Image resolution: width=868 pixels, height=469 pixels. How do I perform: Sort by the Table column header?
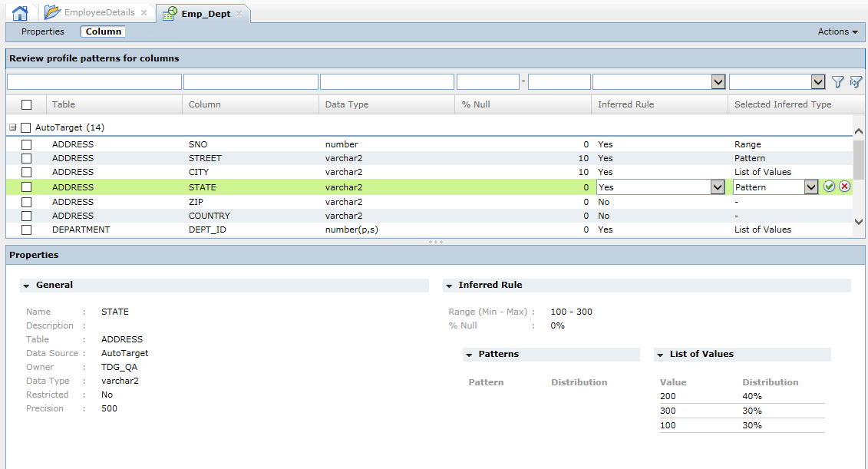pyautogui.click(x=114, y=104)
